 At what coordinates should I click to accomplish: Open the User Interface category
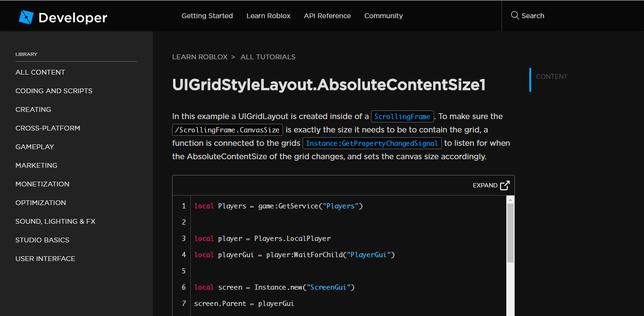point(45,259)
